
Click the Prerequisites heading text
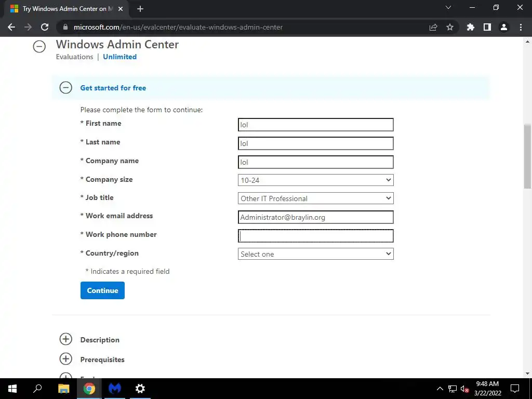click(102, 360)
